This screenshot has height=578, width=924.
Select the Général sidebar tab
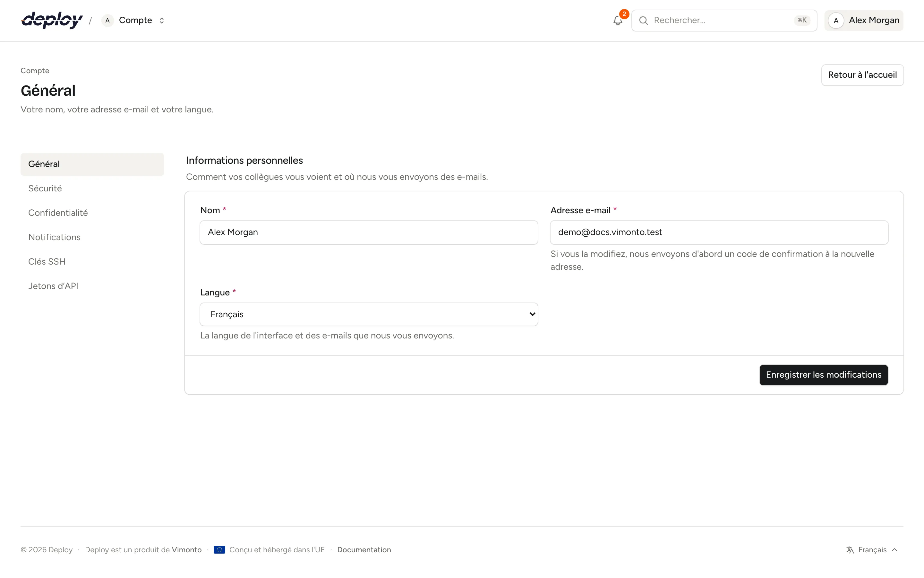(92, 164)
